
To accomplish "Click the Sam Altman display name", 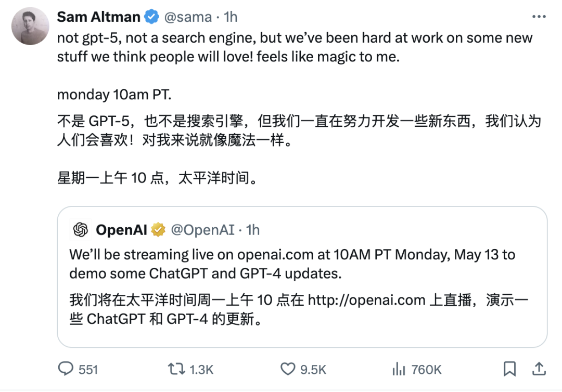I will pyautogui.click(x=98, y=17).
